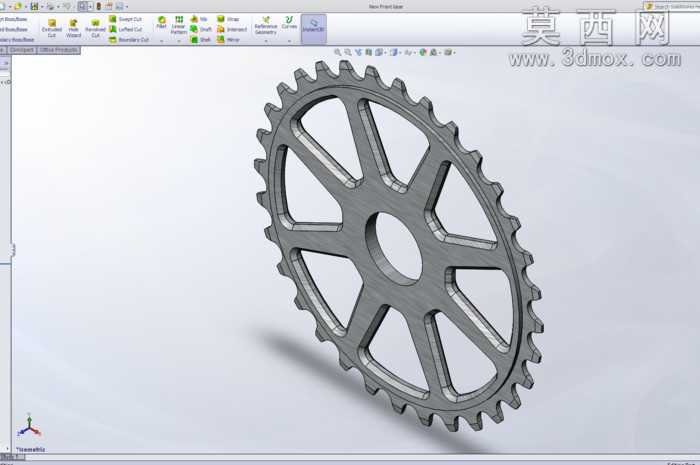The image size is (700, 465).
Task: Expand the Linear Pattern dropdown arrow
Action: (179, 41)
